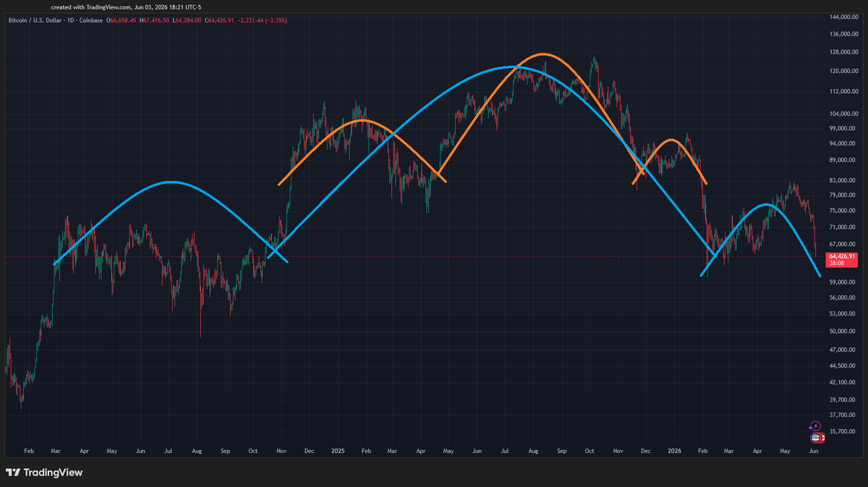Click the change value −2,231.44 (−3.35%)

point(263,20)
